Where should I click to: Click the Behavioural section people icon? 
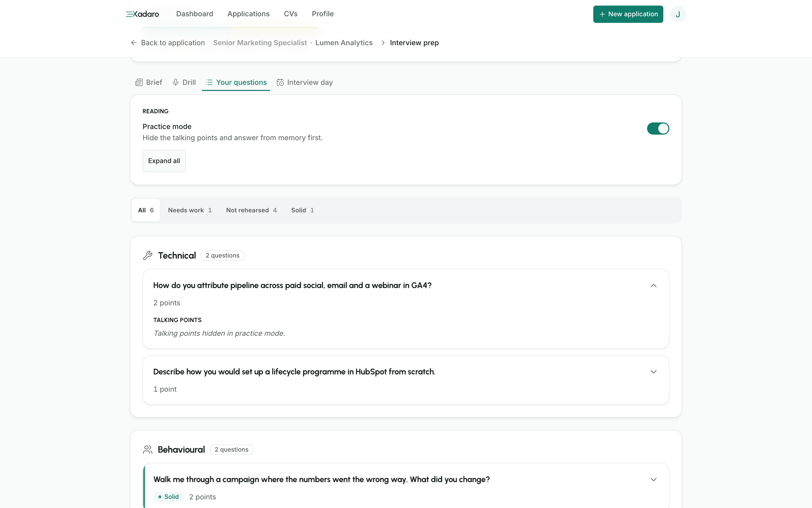148,450
